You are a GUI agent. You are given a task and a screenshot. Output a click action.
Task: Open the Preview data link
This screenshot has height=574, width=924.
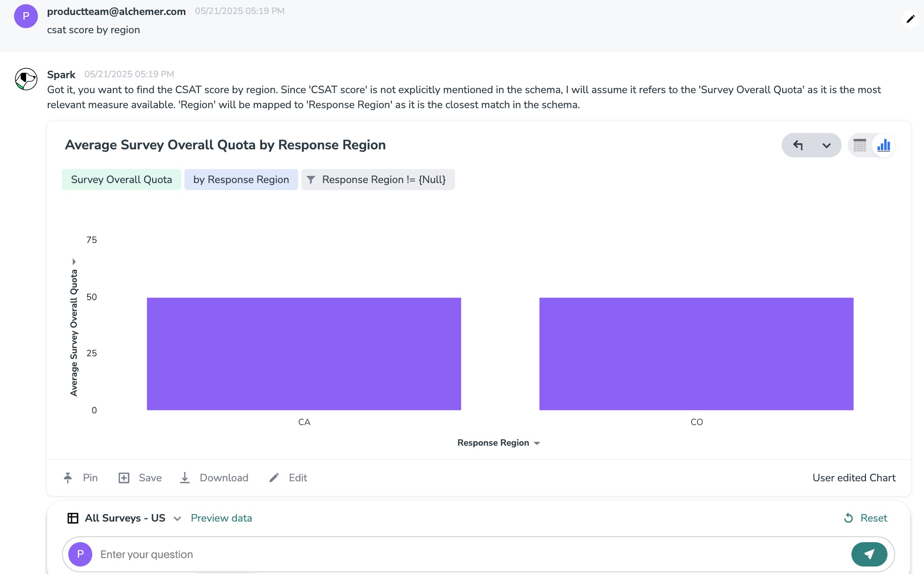pos(221,518)
